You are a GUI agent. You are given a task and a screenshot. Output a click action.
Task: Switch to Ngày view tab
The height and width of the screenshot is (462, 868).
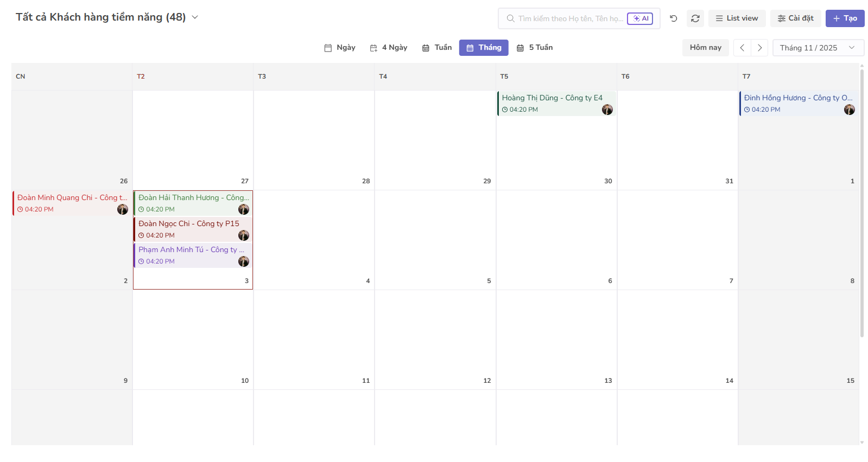tap(340, 48)
